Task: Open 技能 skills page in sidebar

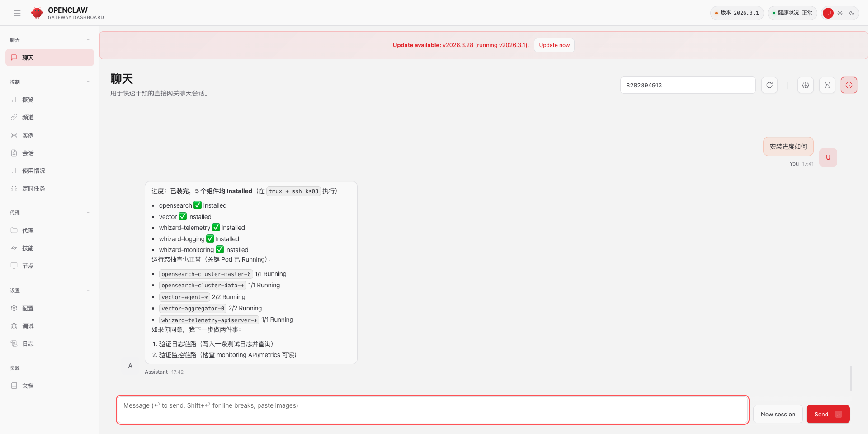Action: tap(28, 248)
